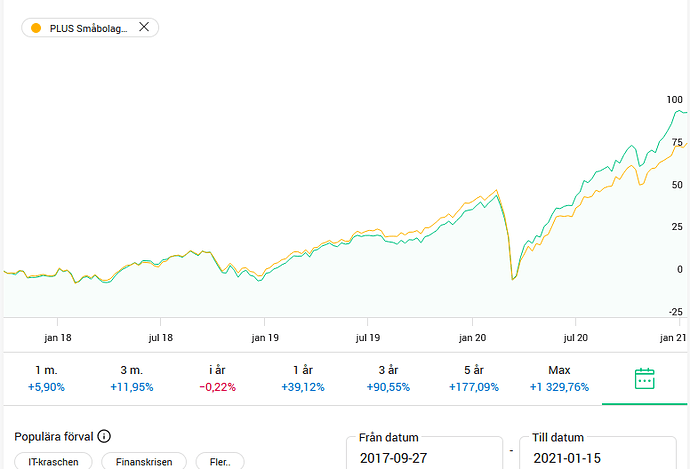
Task: Select the Max period tab
Action: (559, 378)
